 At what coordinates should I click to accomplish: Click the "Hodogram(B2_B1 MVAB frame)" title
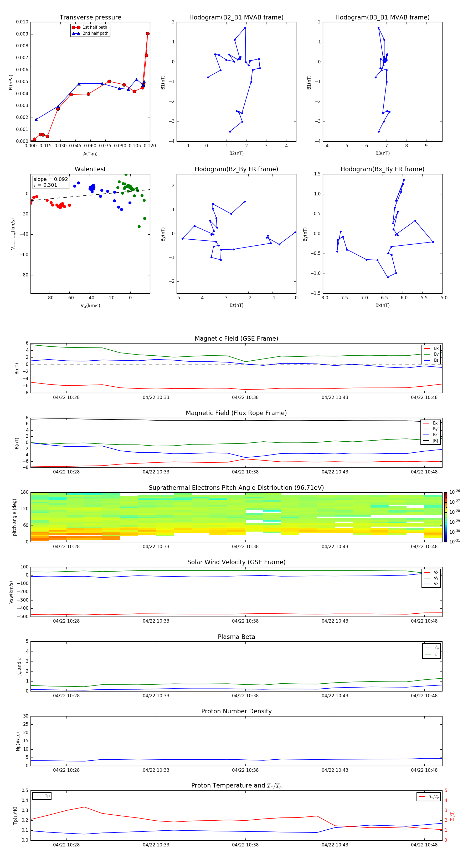pyautogui.click(x=236, y=18)
